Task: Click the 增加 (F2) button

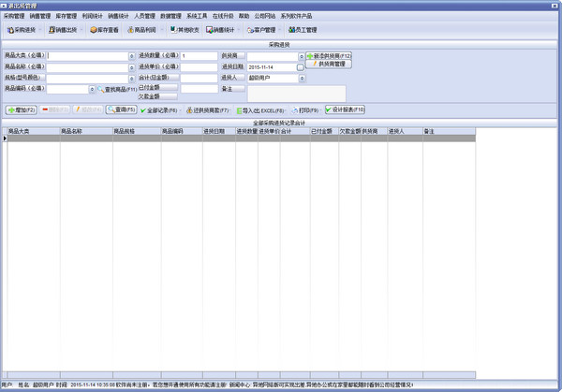Action: point(22,110)
